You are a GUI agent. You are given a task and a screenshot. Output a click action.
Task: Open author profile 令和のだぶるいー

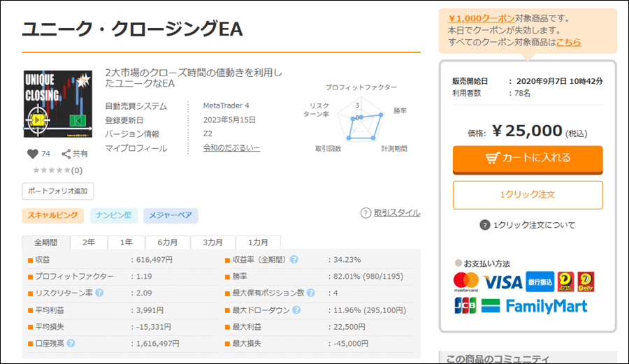tap(231, 148)
